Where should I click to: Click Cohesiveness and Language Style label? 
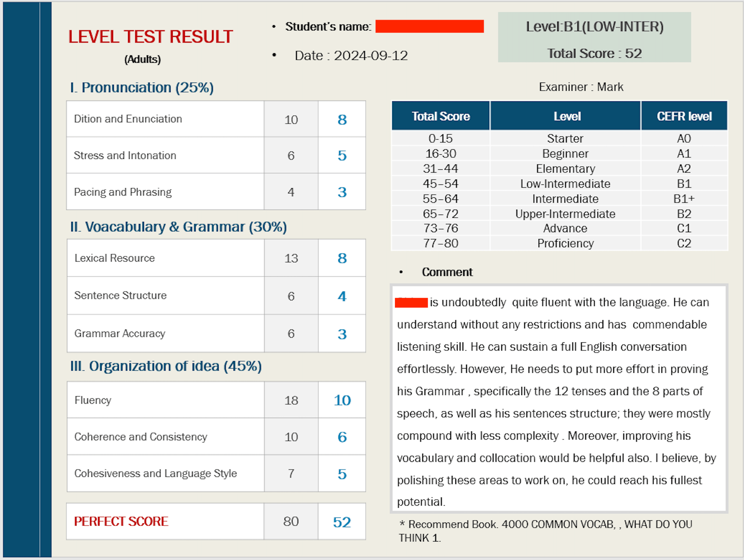pos(156,473)
